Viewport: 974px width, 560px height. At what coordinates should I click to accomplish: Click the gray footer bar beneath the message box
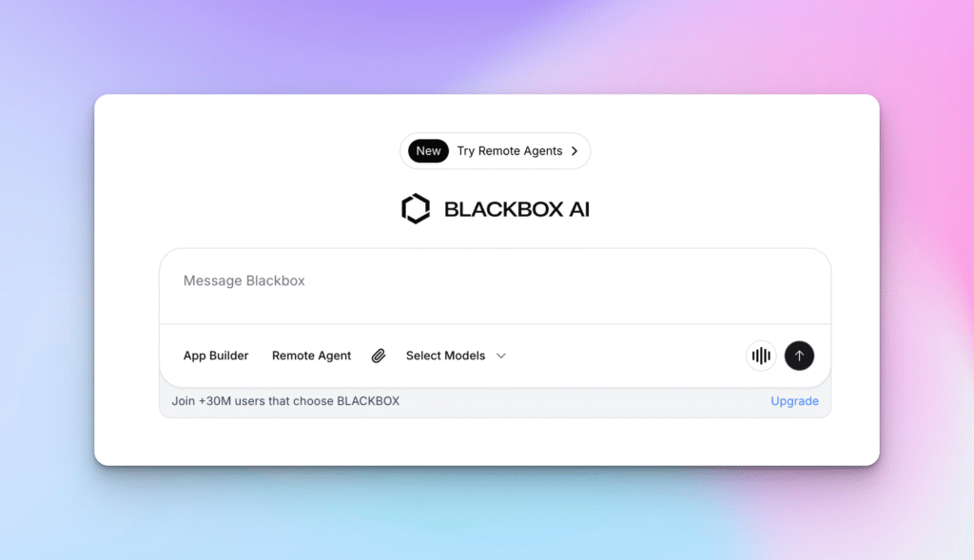[x=571, y=402]
